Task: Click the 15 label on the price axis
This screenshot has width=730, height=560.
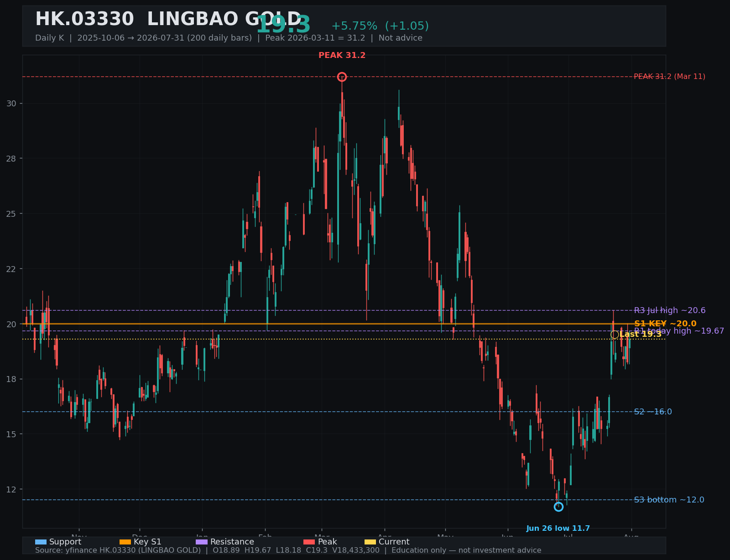Action: coord(11,434)
